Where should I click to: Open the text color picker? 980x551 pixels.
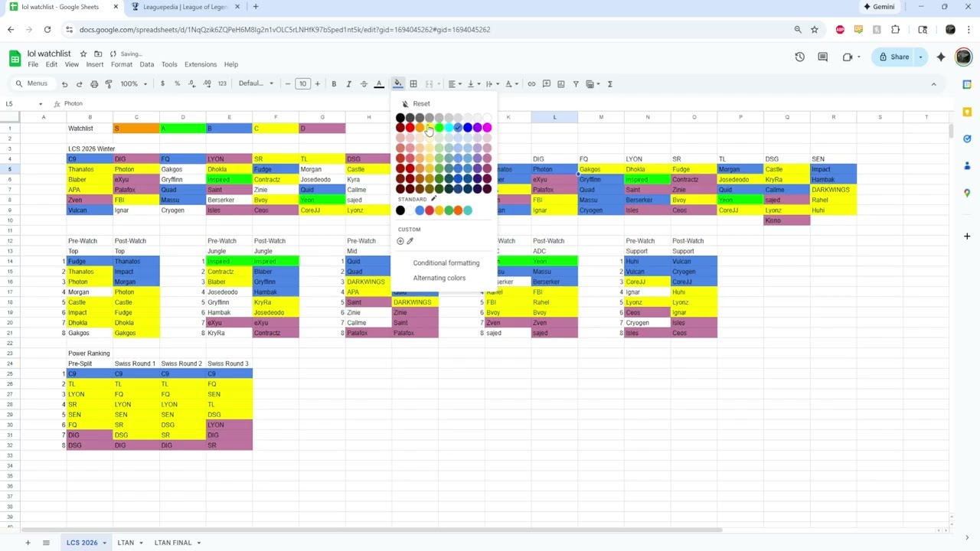coord(378,84)
